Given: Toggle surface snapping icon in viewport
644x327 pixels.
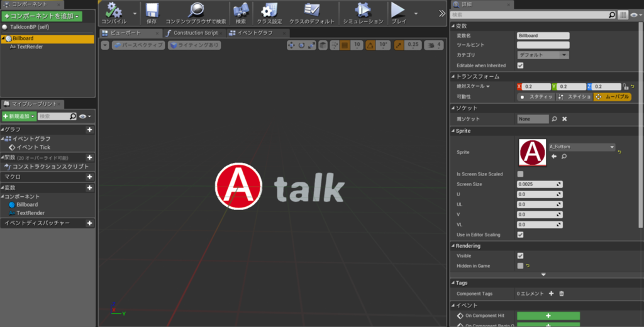Looking at the screenshot, I should pos(335,45).
